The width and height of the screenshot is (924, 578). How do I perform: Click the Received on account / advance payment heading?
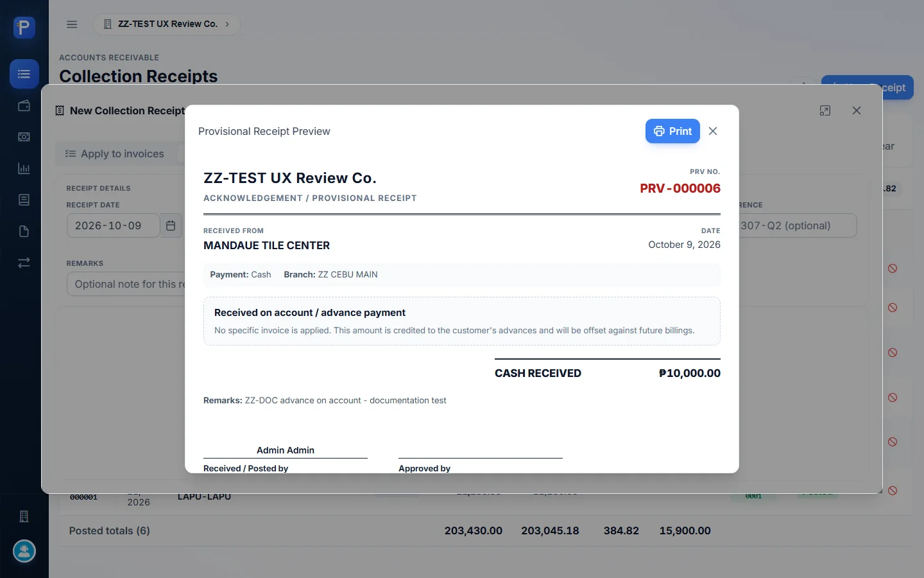pyautogui.click(x=310, y=313)
